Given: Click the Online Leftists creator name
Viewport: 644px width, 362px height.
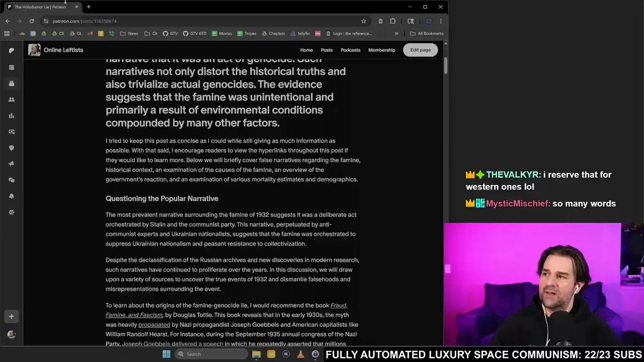Looking at the screenshot, I should click(x=63, y=50).
